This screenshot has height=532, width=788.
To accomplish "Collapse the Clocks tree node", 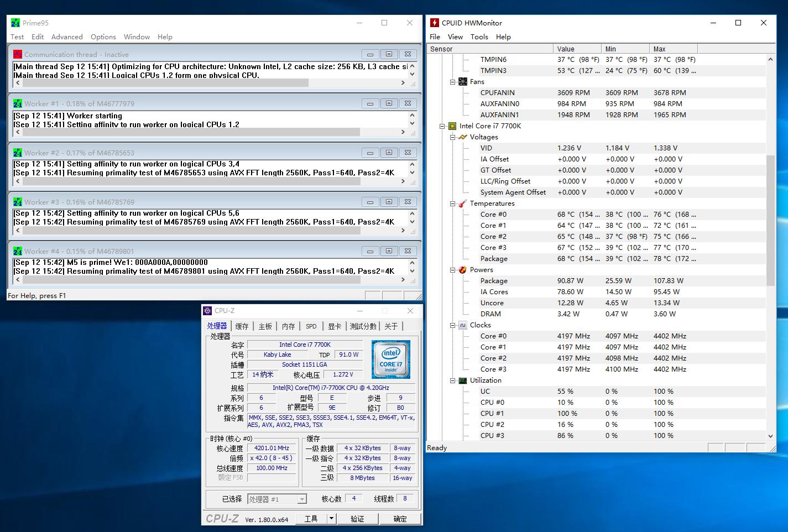I will (452, 325).
